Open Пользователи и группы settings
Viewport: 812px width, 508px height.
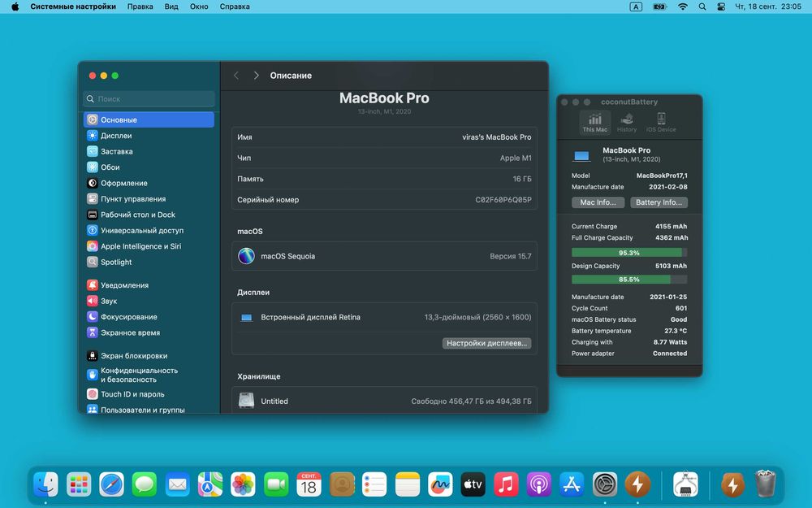click(x=149, y=410)
